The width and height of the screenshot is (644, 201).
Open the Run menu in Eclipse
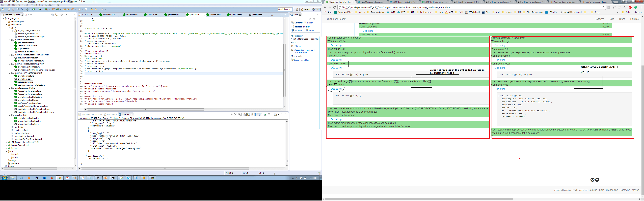point(41,5)
